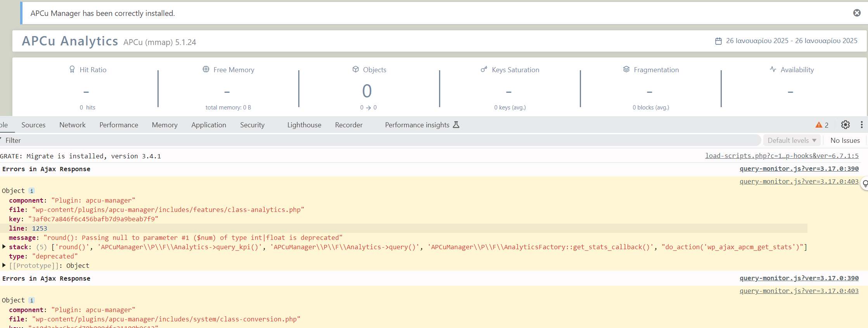Switch to the Lighthouse tab

(304, 125)
